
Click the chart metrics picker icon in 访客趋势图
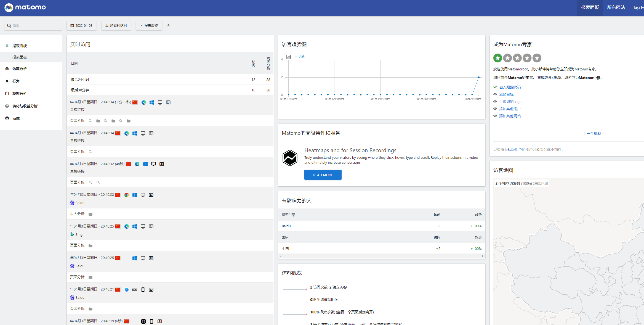click(x=289, y=57)
